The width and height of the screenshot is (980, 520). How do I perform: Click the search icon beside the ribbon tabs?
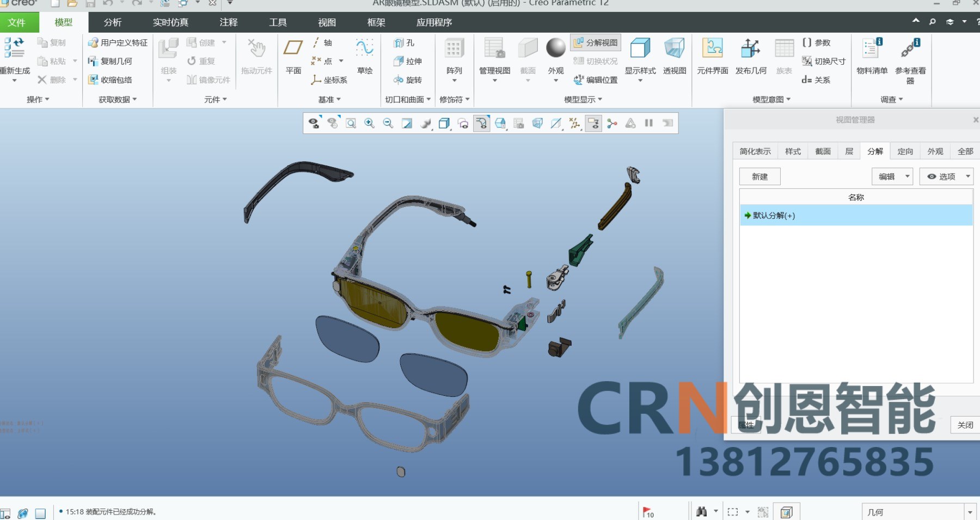pyautogui.click(x=933, y=22)
